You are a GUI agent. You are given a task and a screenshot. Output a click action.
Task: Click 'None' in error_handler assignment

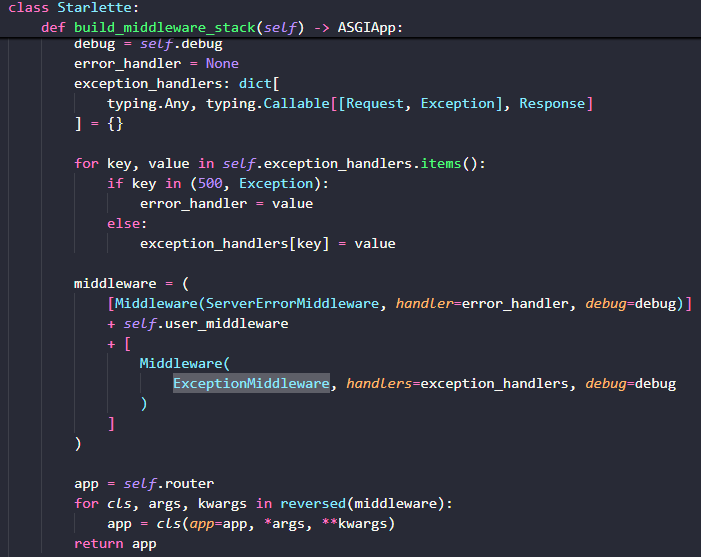click(222, 63)
